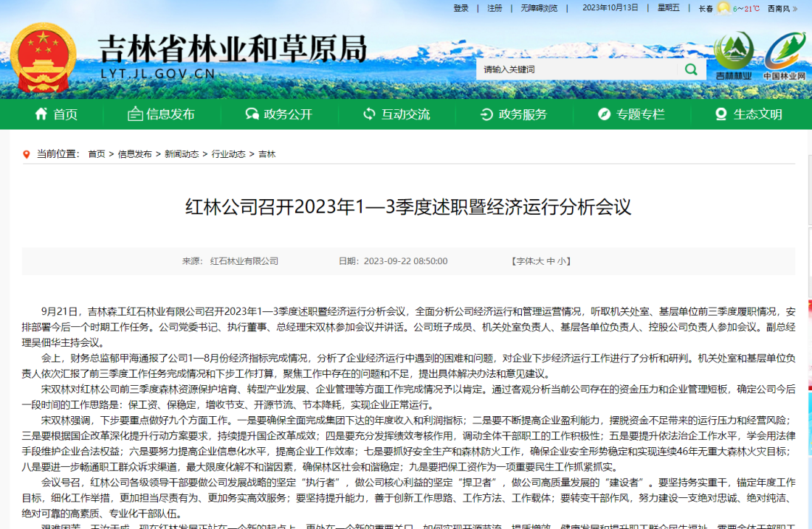Click the chat bubble icon beside 政务公开
This screenshot has height=529, width=812.
coord(252,114)
